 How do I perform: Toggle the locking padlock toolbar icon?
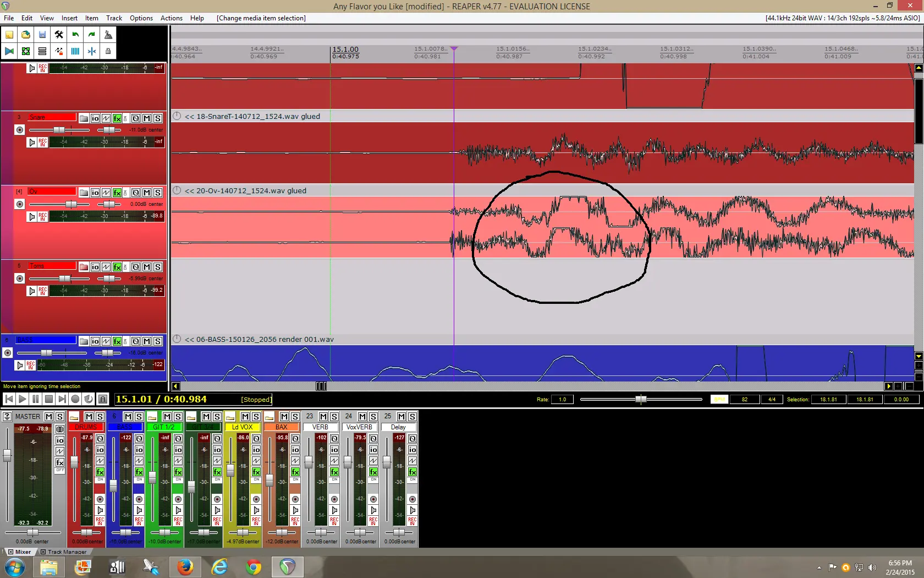[x=108, y=51]
